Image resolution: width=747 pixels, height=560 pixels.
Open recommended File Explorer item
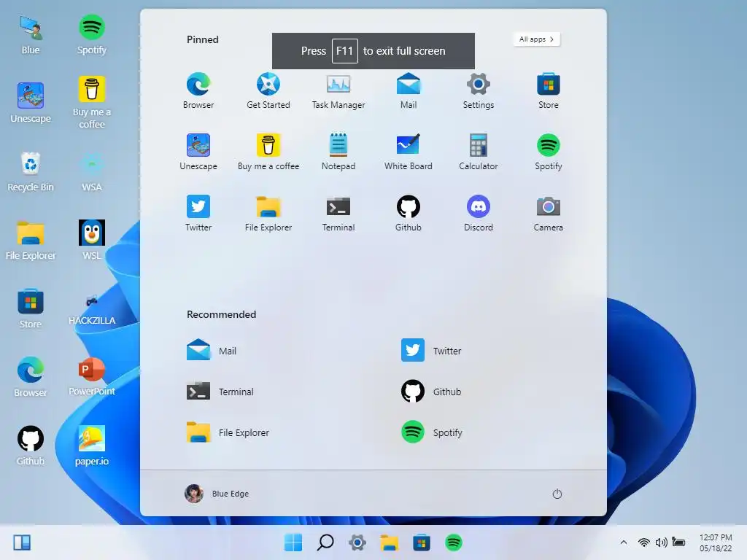[228, 432]
